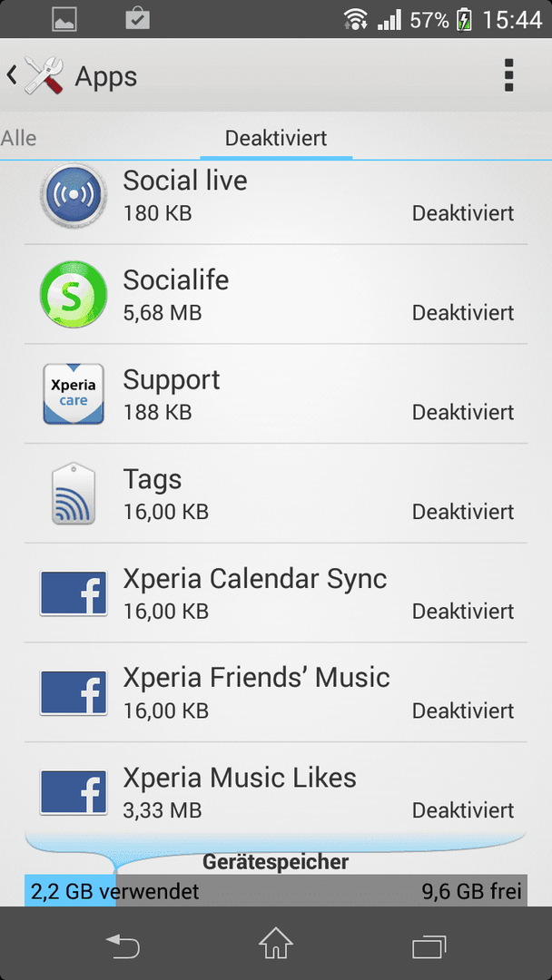Open the Xperia Friends' Music entry

tap(276, 692)
